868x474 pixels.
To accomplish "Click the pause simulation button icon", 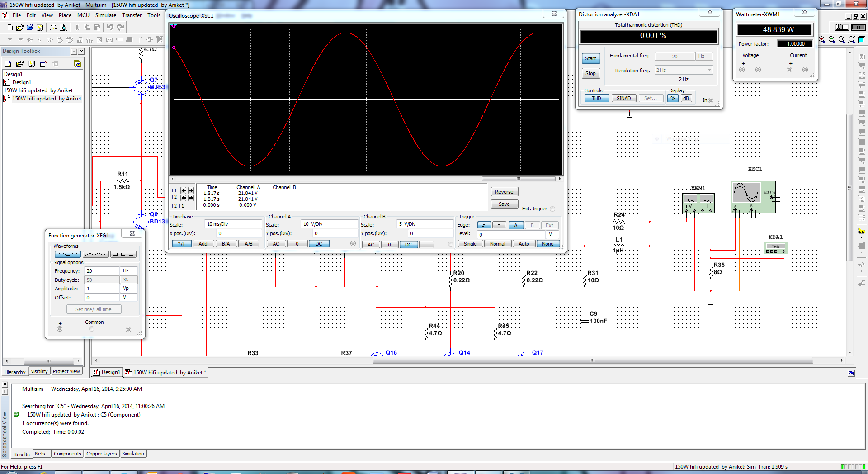I will [858, 28].
